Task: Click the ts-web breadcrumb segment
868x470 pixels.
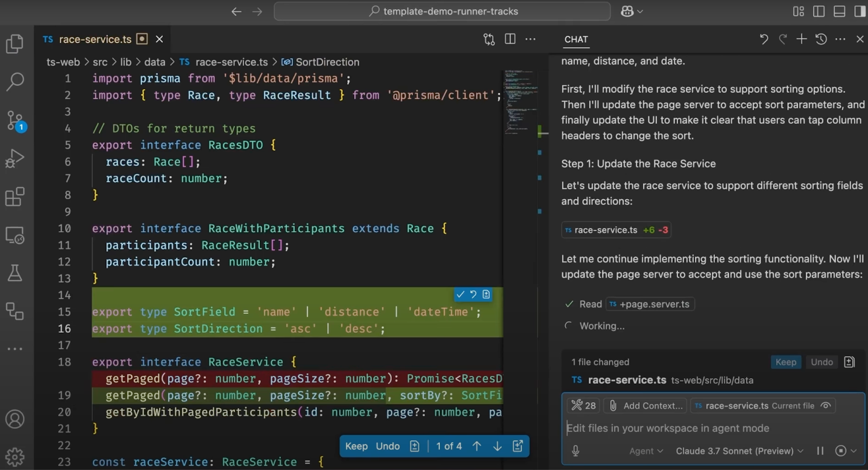Action: click(63, 62)
